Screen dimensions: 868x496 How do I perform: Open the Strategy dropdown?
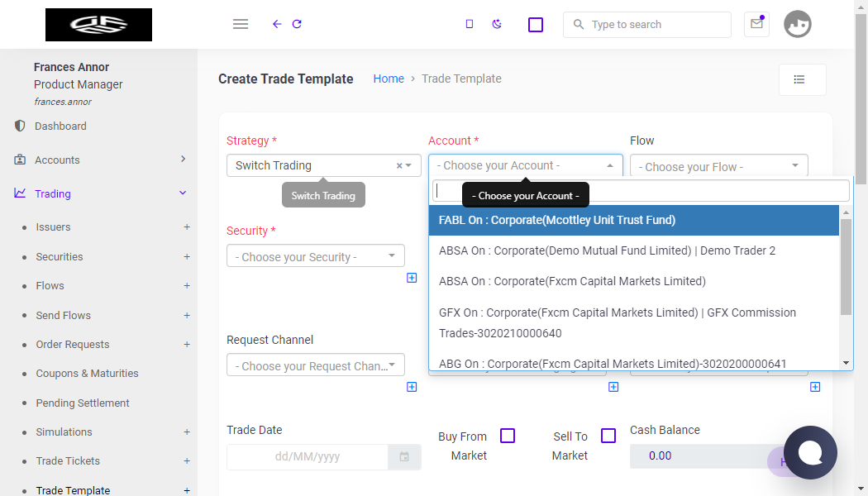(324, 165)
